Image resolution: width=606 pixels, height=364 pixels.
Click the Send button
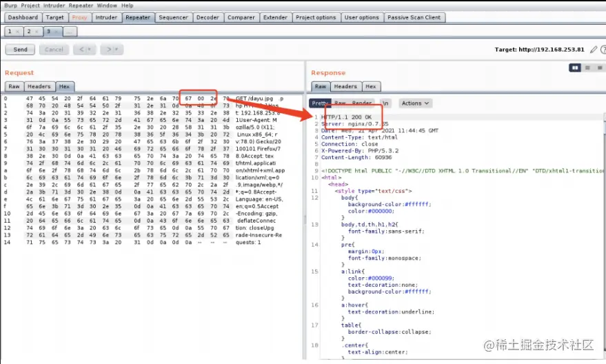(20, 50)
